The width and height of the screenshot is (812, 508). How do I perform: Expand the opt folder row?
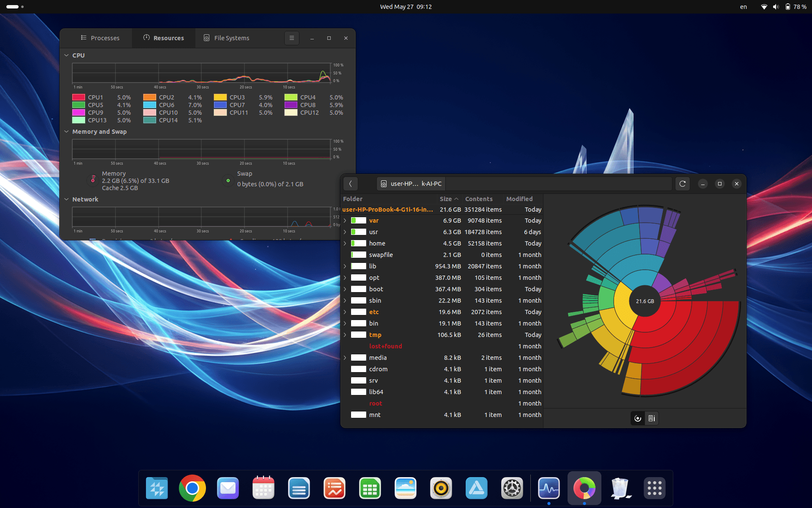(345, 278)
